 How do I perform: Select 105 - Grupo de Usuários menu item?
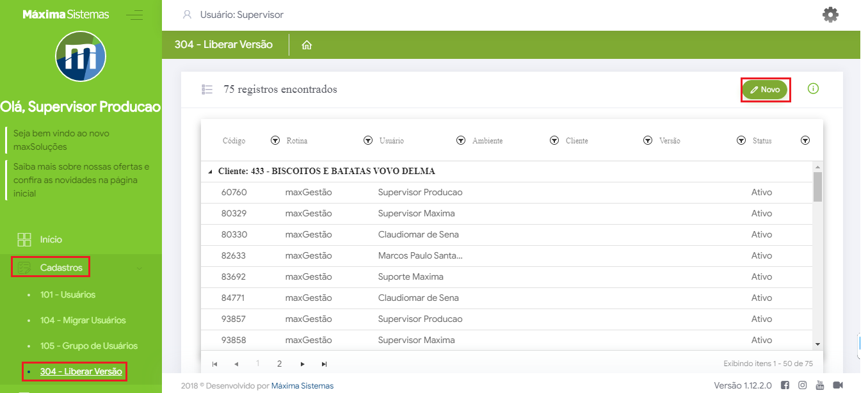click(x=88, y=346)
